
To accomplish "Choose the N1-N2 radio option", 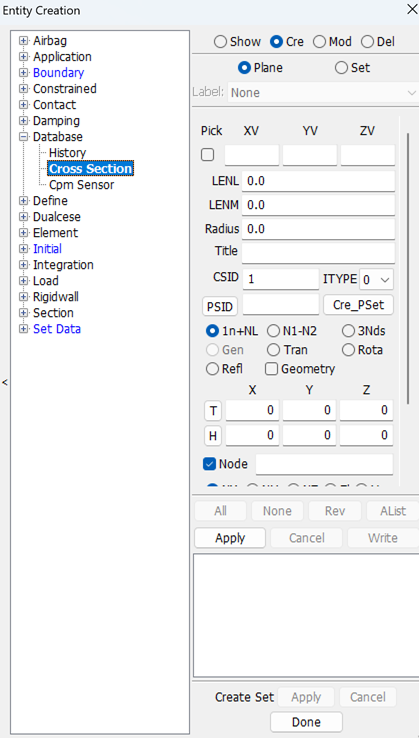I will (x=273, y=331).
